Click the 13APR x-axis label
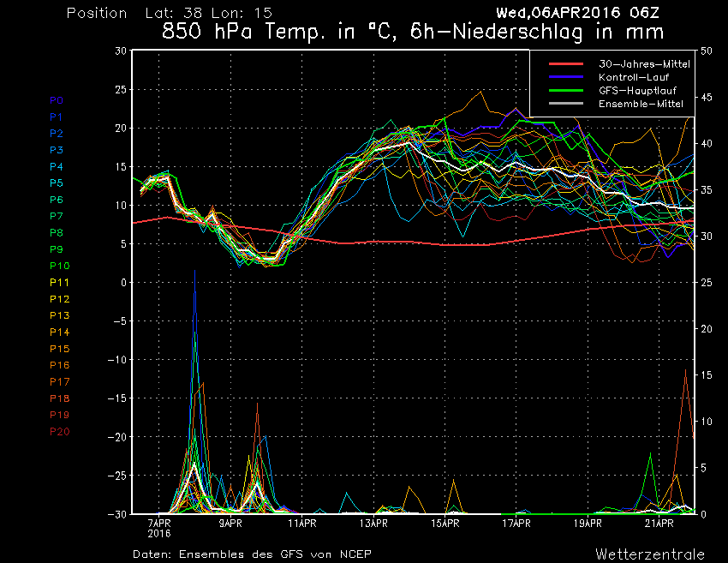The width and height of the screenshot is (728, 563). [x=373, y=524]
